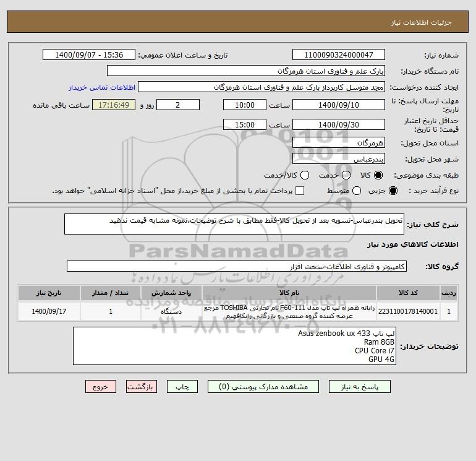Click the delivery province field هرمزگان
This screenshot has height=461, width=476.
339,142
